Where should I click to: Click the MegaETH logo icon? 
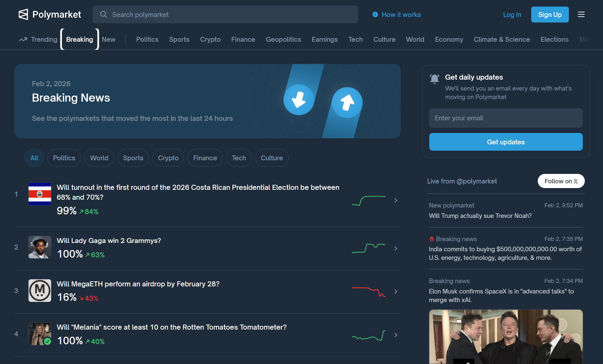coord(40,290)
